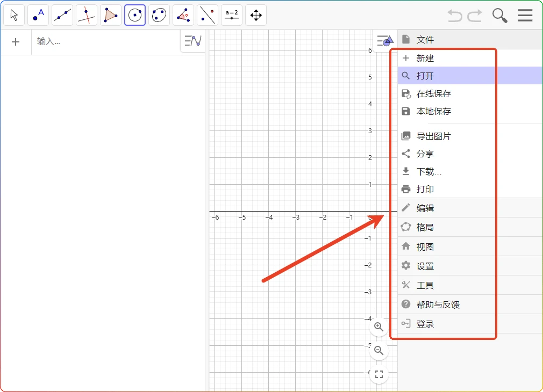
Task: Select the Reflect about Line tool
Action: (x=207, y=15)
